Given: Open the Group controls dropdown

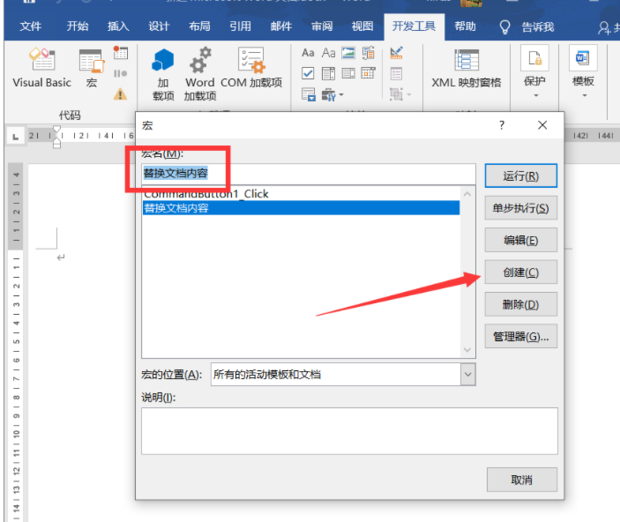Looking at the screenshot, I should pyautogui.click(x=400, y=95).
